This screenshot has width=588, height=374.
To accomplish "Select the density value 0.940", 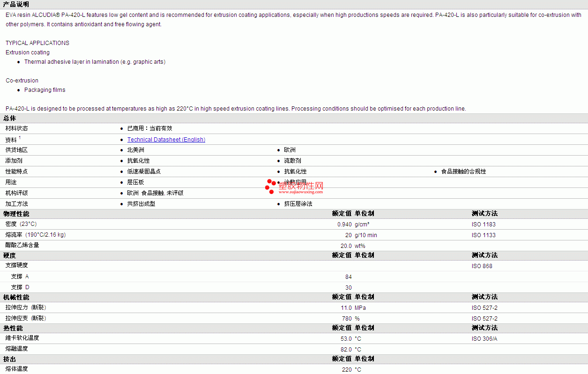I will tap(344, 224).
